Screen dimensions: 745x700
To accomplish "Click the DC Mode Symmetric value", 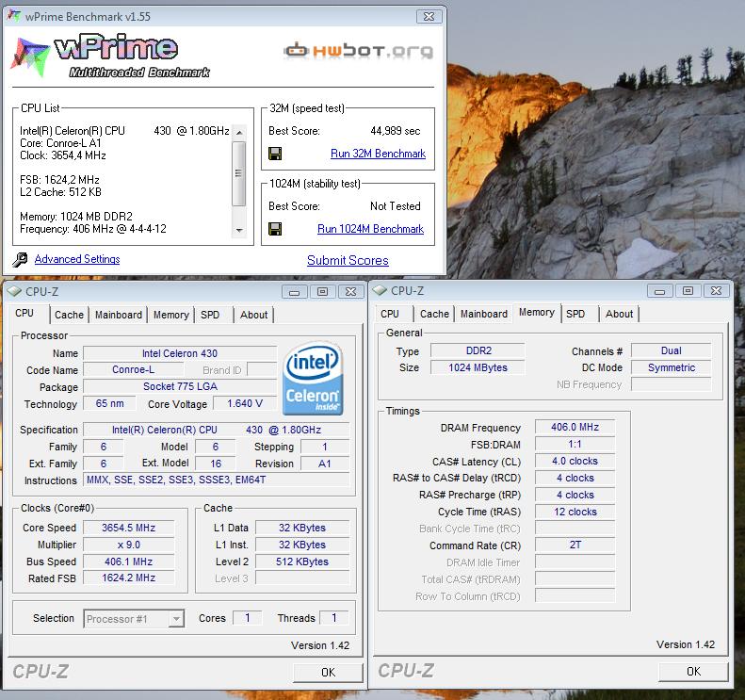I will pyautogui.click(x=671, y=367).
